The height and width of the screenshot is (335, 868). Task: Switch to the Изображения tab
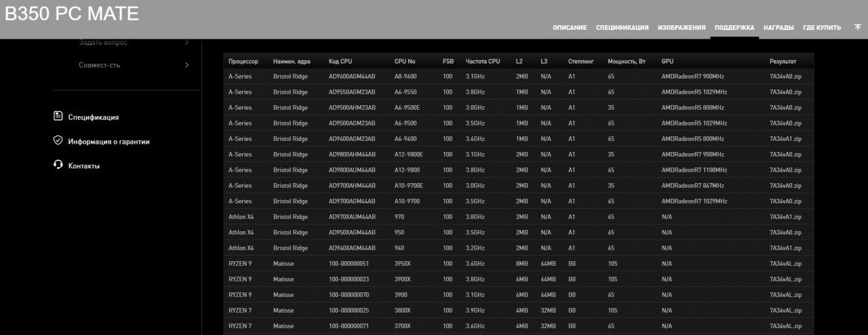[682, 28]
